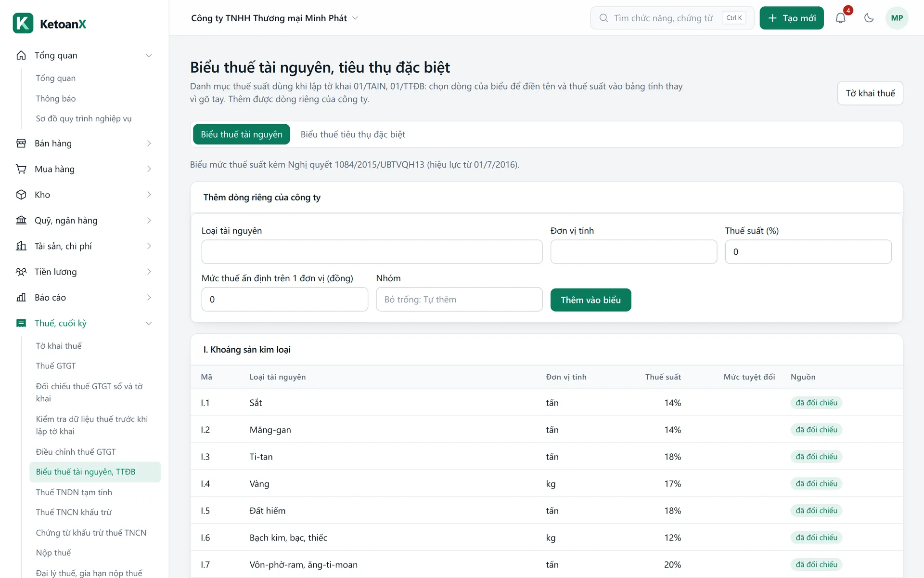The image size is (924, 578).
Task: Click the Tờ khai thuế header button
Action: click(870, 93)
